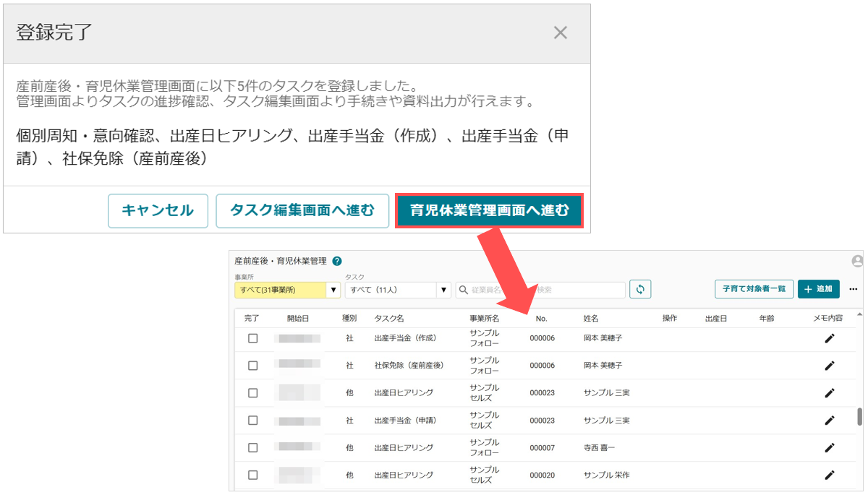Open the 事業所 dropdown すべて(31事業所)

click(x=287, y=290)
